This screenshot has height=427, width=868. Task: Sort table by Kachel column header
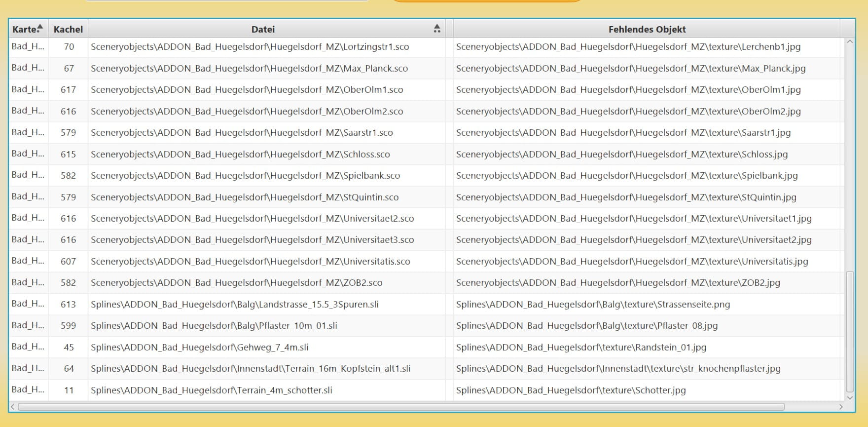(x=68, y=29)
